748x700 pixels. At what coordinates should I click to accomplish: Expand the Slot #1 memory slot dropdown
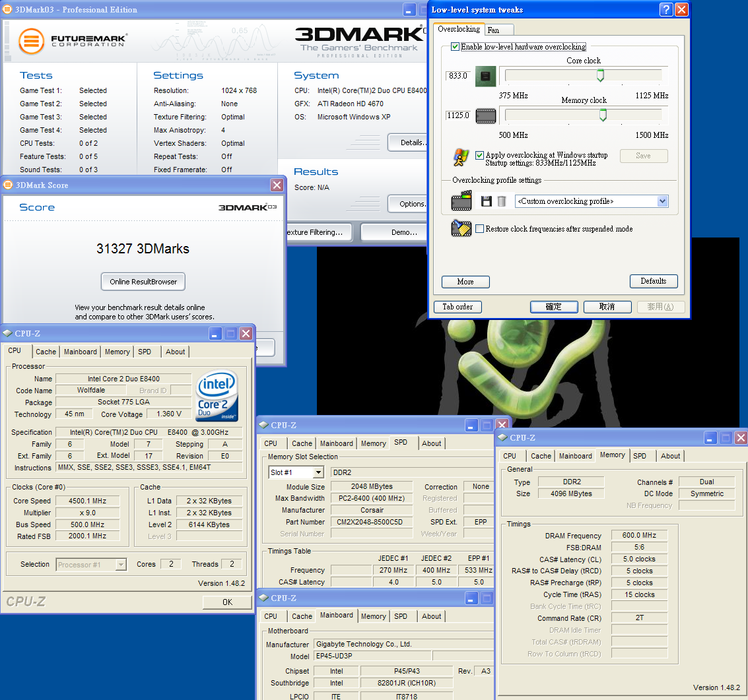318,472
